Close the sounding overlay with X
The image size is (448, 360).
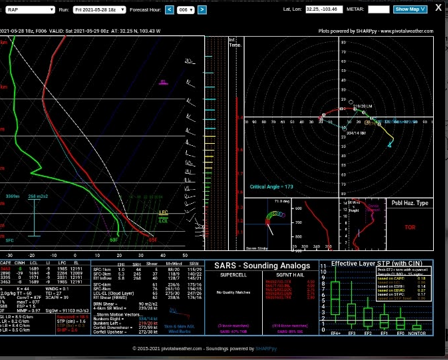tap(438, 8)
